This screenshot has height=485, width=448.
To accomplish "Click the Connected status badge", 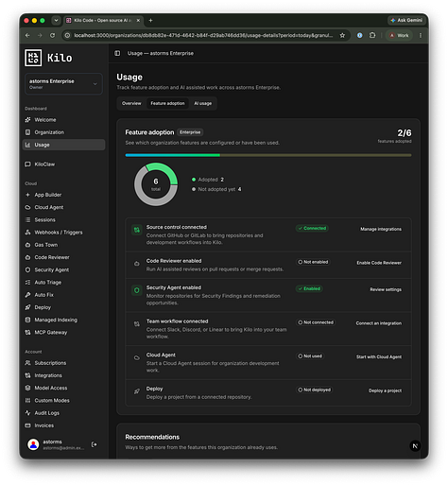I will click(312, 228).
